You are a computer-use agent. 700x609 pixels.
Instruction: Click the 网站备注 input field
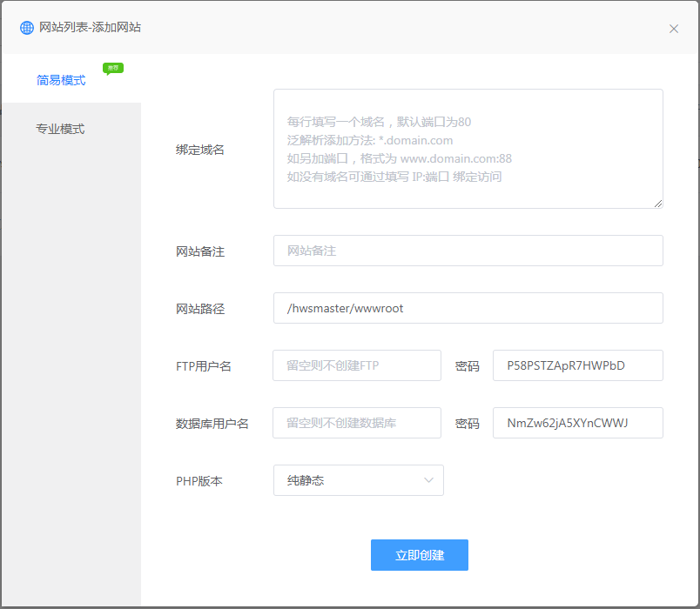coord(468,251)
